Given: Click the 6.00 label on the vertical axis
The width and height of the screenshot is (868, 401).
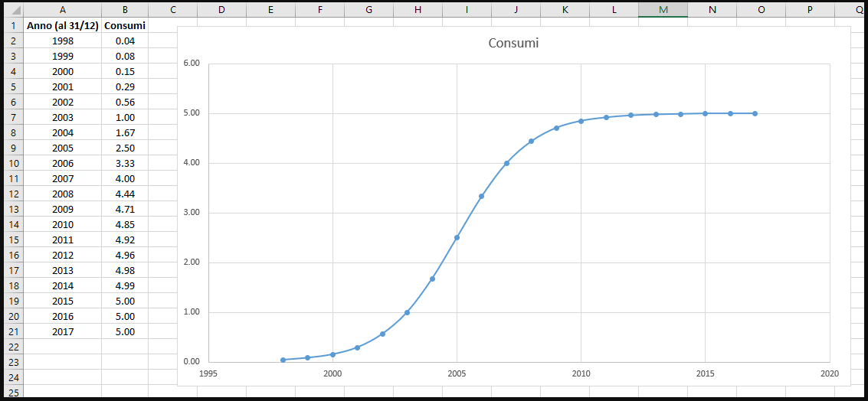Looking at the screenshot, I should [191, 64].
